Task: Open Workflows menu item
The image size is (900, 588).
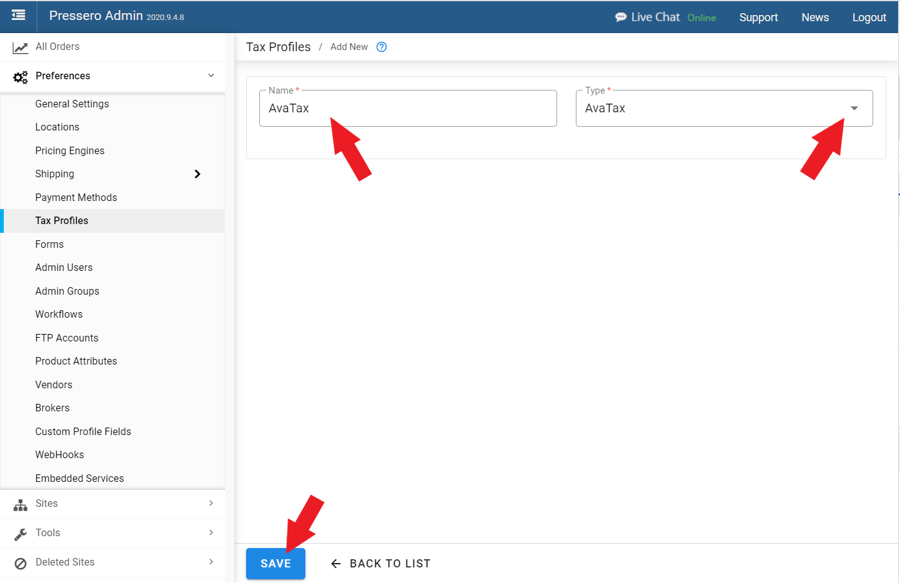Action: tap(59, 315)
